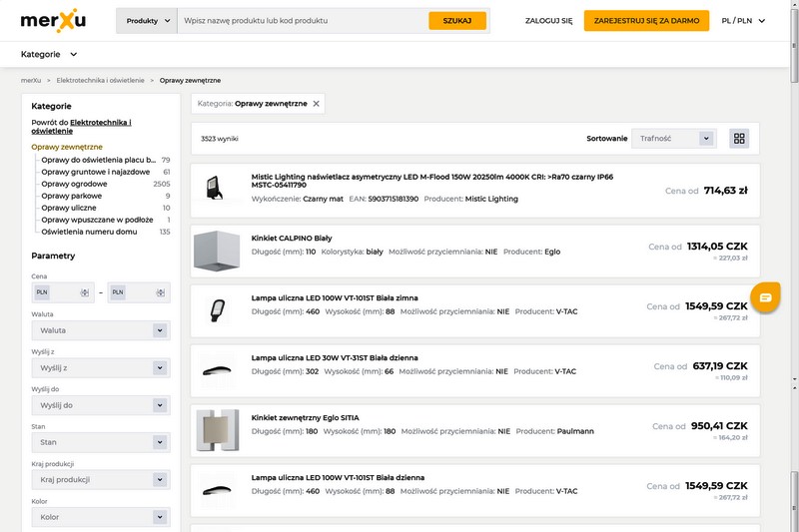Open the Kinkiet CALPINO Biały thumbnail
799x532 pixels.
pyautogui.click(x=217, y=251)
